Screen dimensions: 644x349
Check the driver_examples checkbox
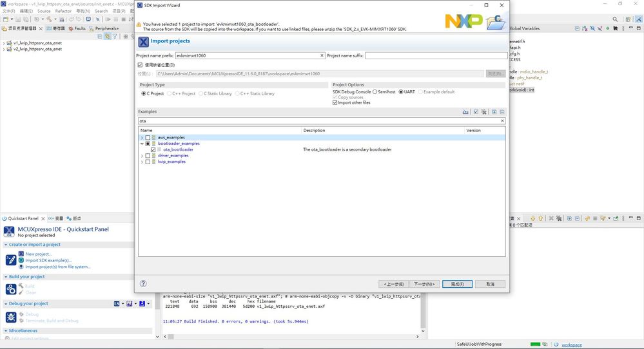pos(148,156)
